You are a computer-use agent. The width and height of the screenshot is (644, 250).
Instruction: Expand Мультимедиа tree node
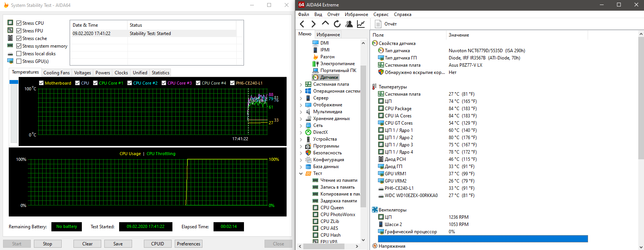pyautogui.click(x=301, y=112)
